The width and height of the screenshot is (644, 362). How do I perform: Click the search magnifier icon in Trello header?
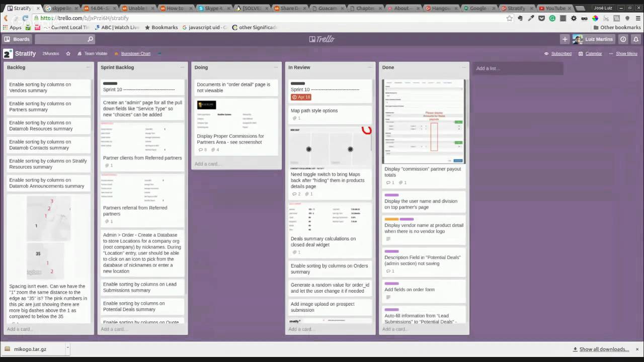tap(90, 39)
